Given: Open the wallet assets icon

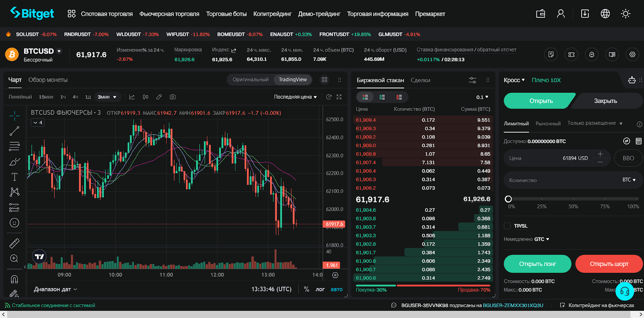Looking at the screenshot, I should click(x=541, y=14).
